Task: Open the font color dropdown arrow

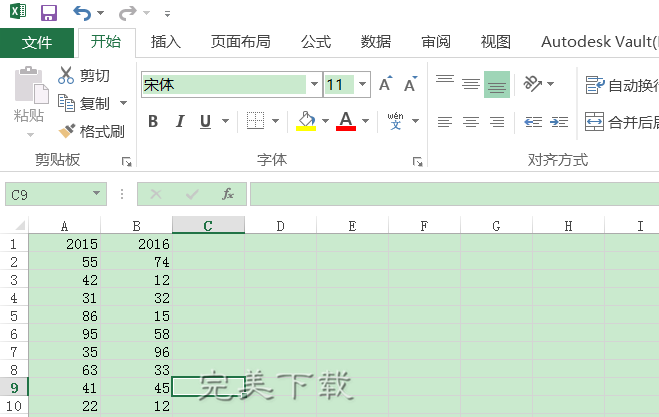Action: (x=366, y=121)
